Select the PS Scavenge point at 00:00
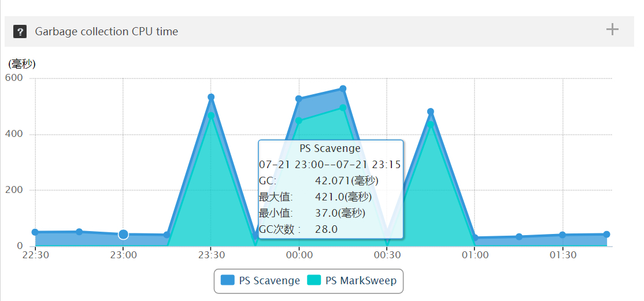The image size is (644, 301). (299, 99)
